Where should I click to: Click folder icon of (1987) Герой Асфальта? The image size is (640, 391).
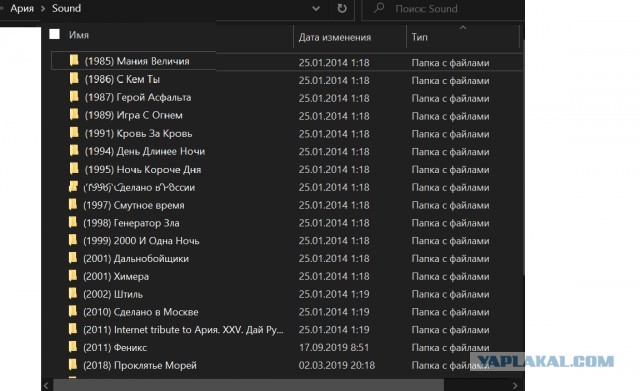[x=74, y=96]
